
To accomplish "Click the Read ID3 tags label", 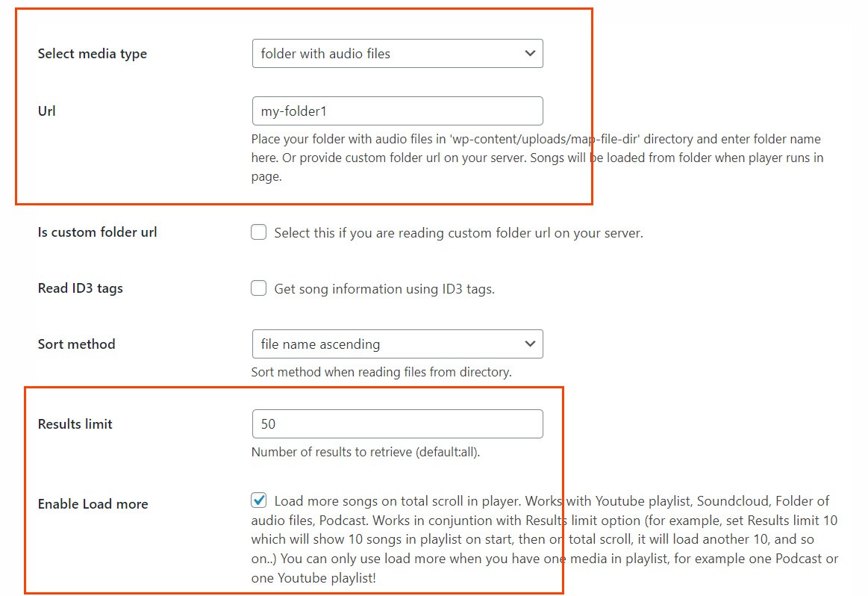I will pyautogui.click(x=81, y=288).
